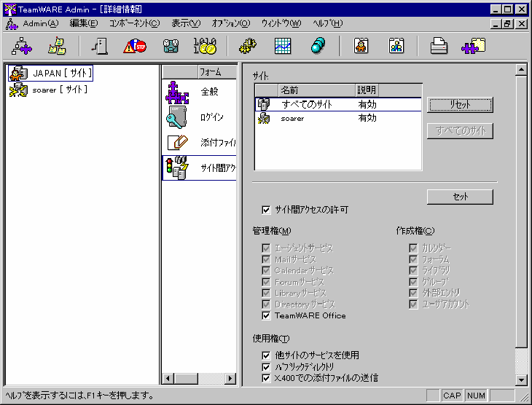Open the 編集(E) menu
The width and height of the screenshot is (532, 405).
[x=84, y=23]
